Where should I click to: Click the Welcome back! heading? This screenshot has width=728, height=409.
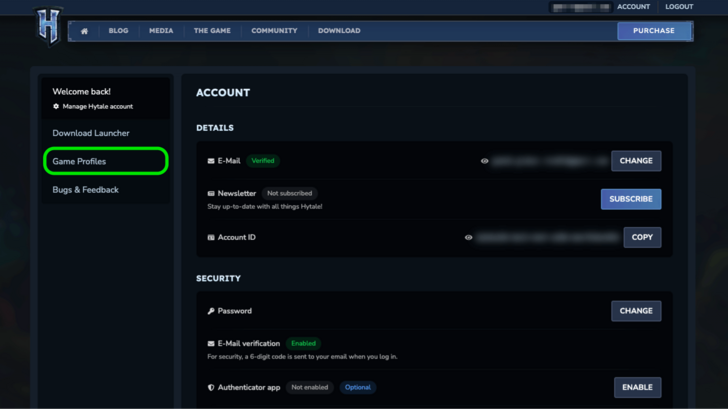coord(81,91)
